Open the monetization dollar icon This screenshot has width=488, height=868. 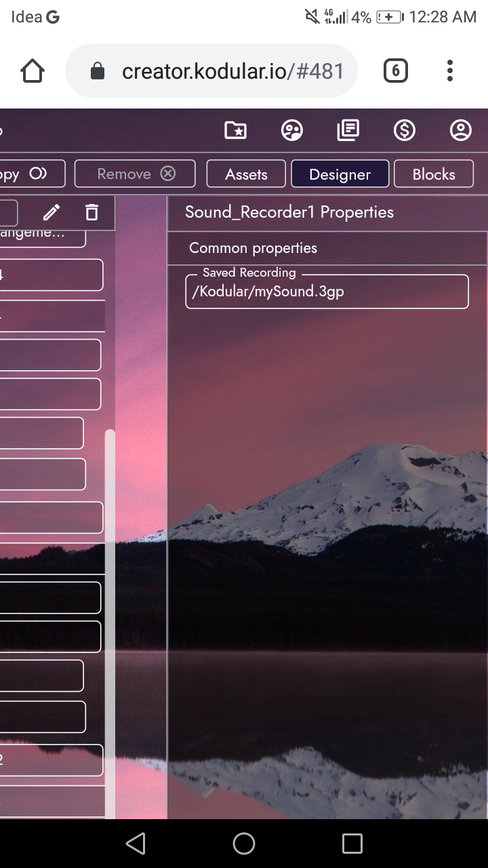click(405, 130)
